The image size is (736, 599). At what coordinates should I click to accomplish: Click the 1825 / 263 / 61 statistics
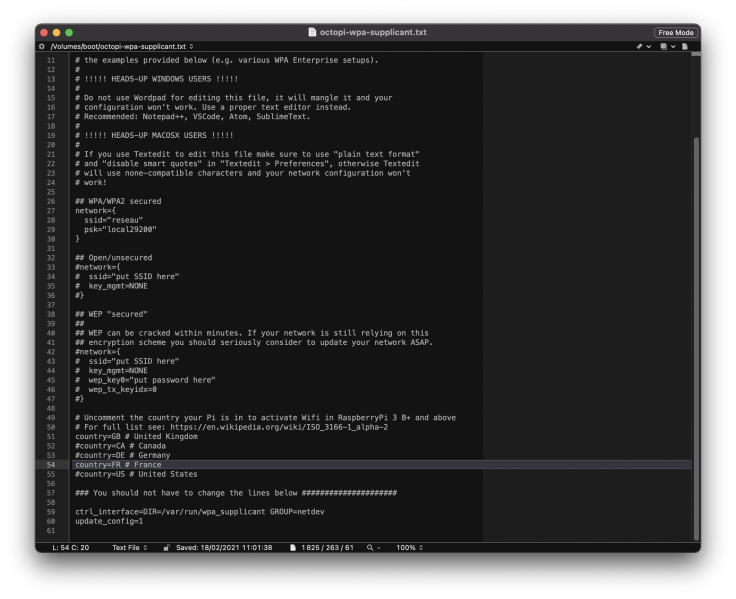coord(327,547)
